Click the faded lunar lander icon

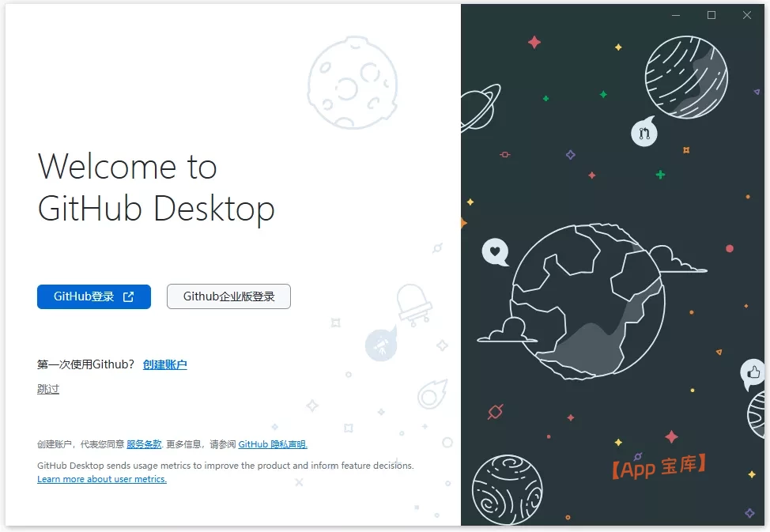(414, 304)
